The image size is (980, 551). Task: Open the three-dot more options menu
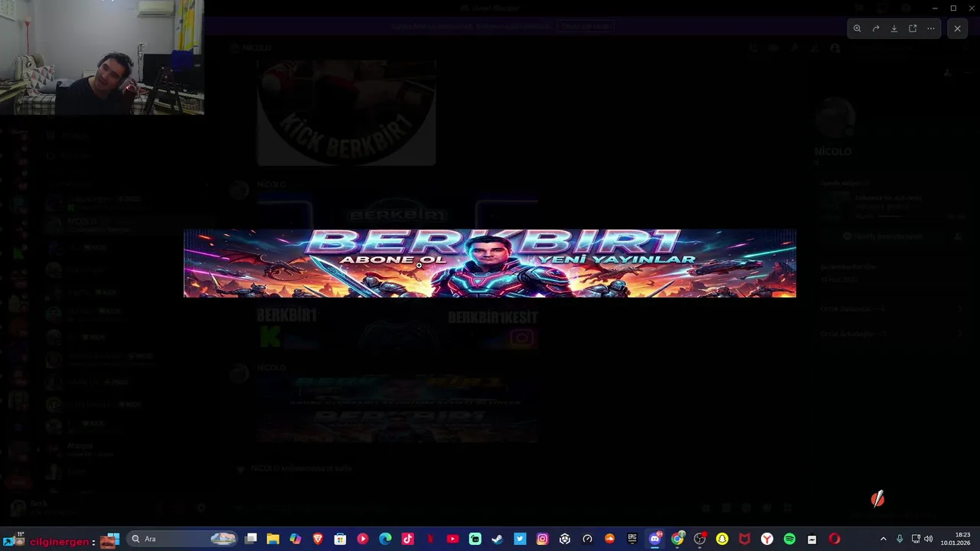[931, 28]
